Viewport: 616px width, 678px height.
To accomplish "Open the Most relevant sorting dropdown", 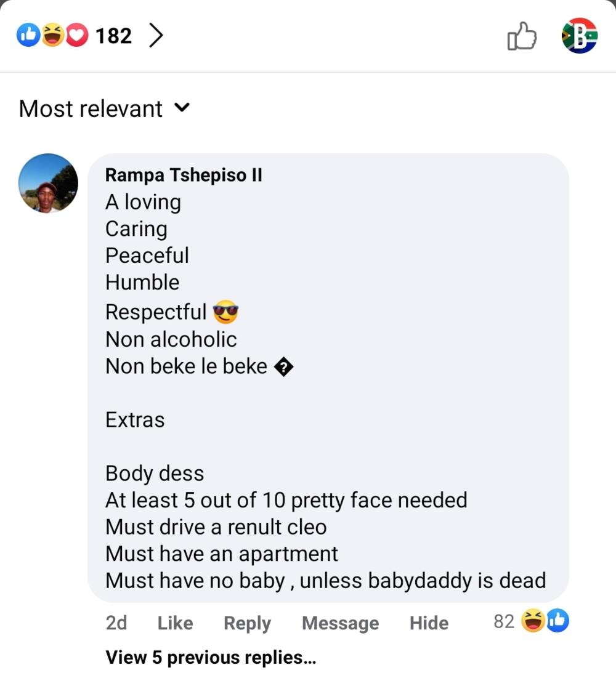I will tap(104, 108).
